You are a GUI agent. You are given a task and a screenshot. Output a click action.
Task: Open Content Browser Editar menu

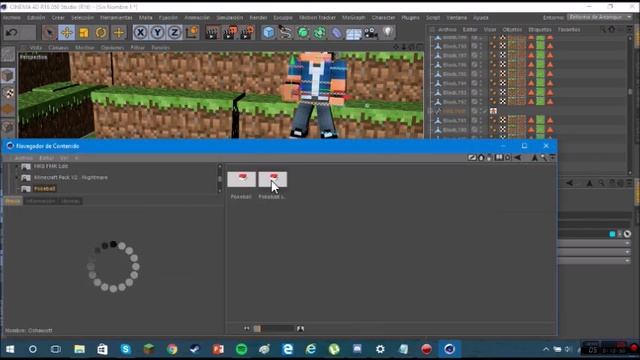click(x=46, y=158)
